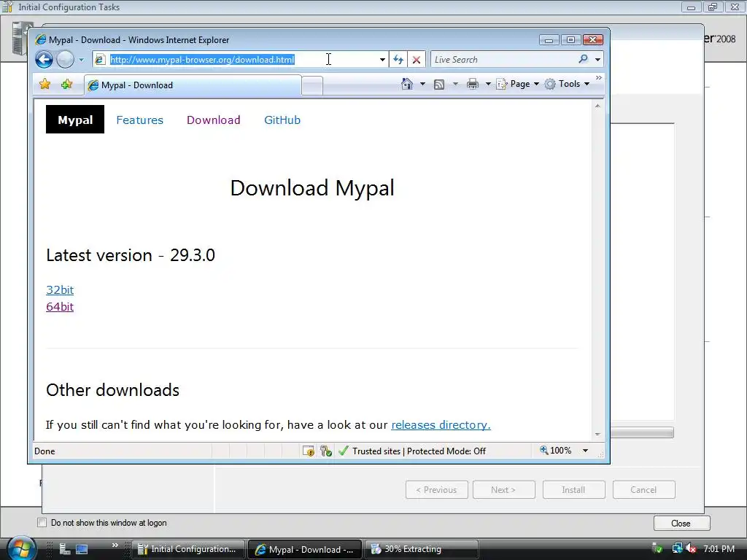Click the Install button in the wizard

pos(573,489)
